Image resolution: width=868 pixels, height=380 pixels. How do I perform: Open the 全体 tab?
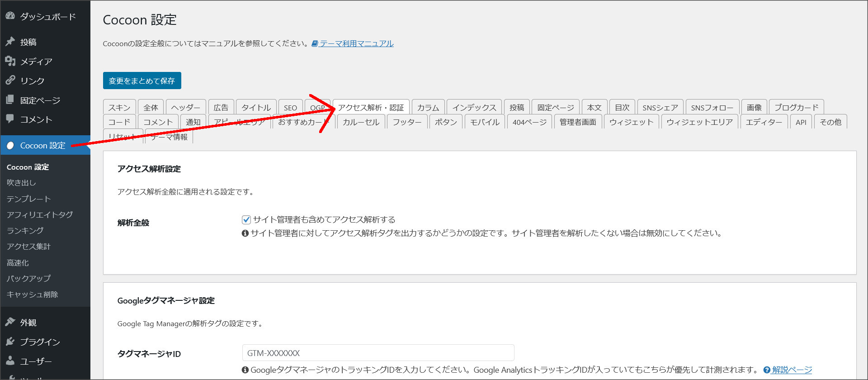[x=151, y=107]
